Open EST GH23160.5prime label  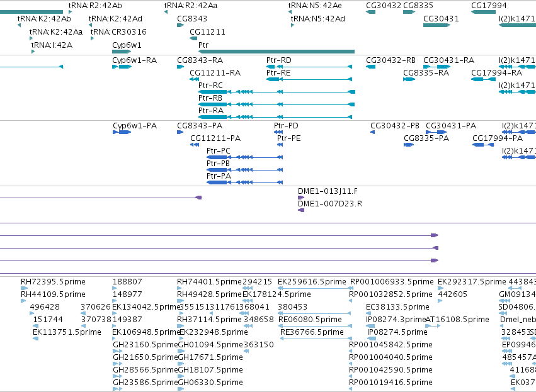coord(145,345)
